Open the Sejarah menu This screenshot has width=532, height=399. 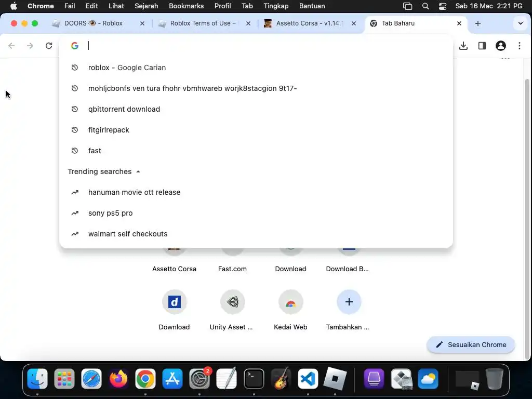coord(146,6)
